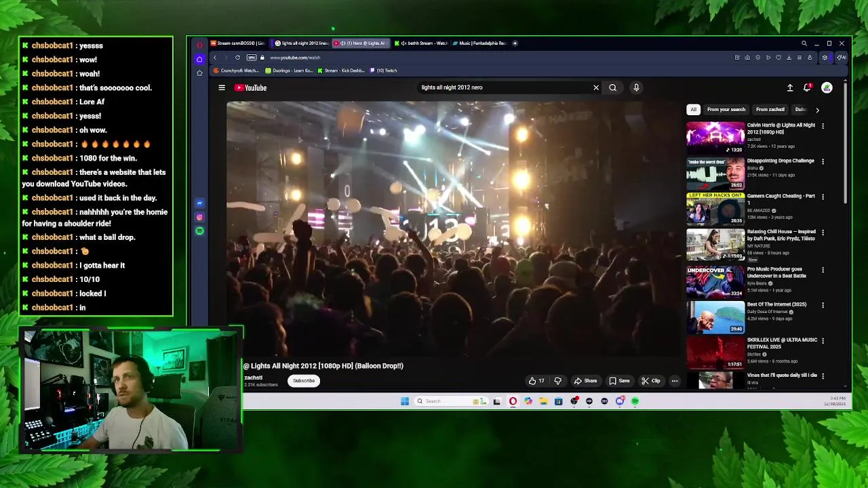The width and height of the screenshot is (868, 488).
Task: Subscribe to the zachstl channel
Action: click(304, 381)
